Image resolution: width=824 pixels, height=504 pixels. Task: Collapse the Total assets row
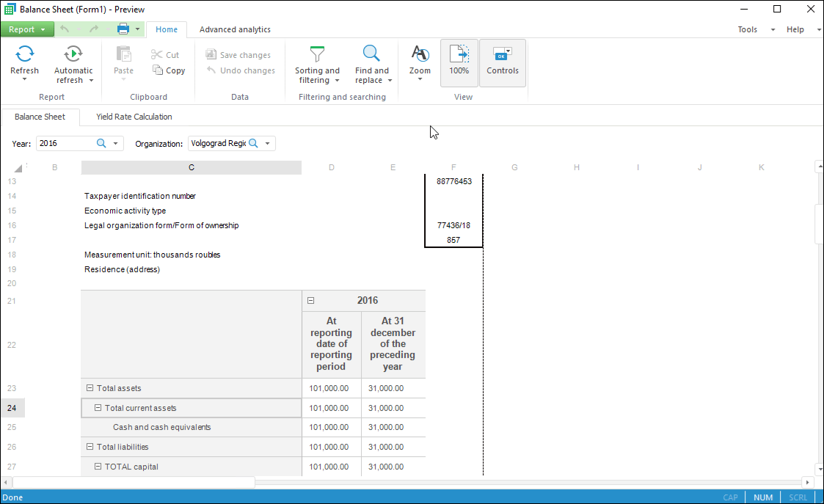[x=90, y=388]
